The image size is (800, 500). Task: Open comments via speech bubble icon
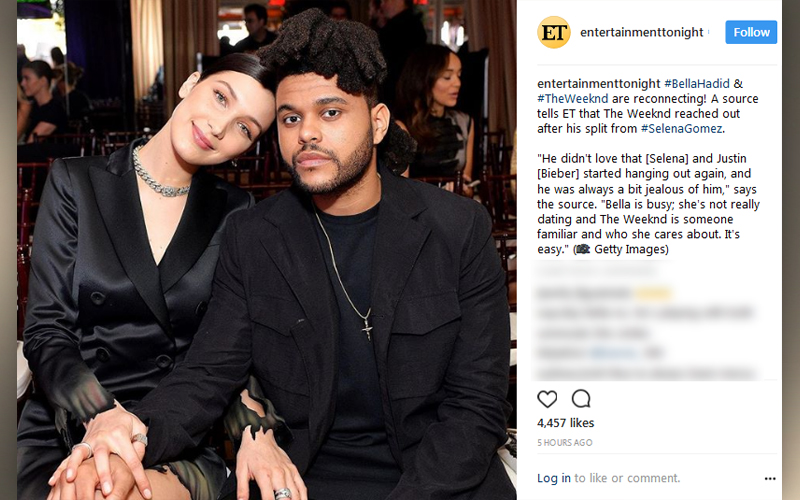coord(581,398)
